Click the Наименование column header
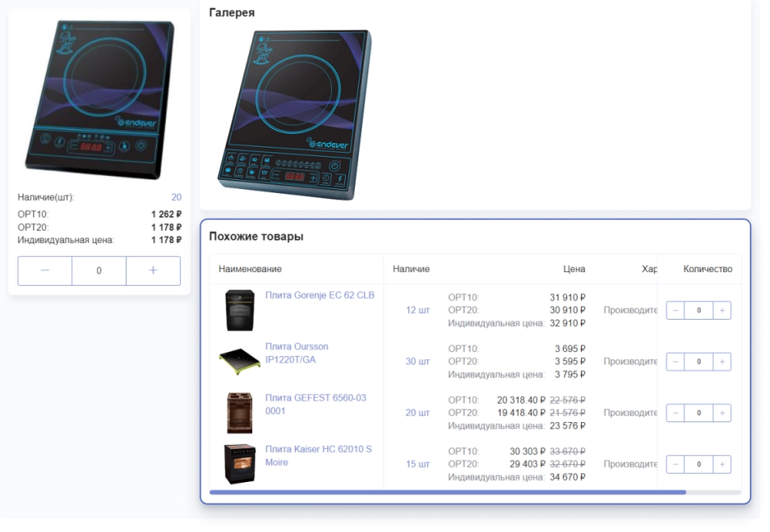Image resolution: width=770 pixels, height=532 pixels. [250, 269]
